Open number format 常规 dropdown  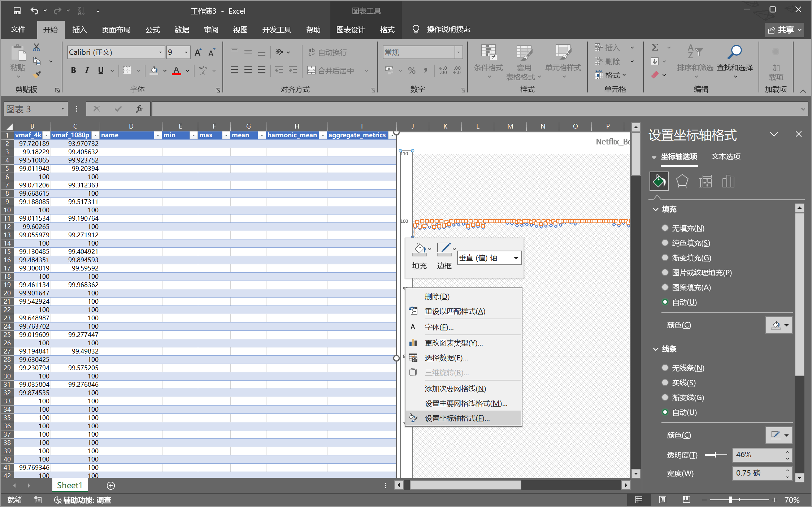[x=458, y=52]
